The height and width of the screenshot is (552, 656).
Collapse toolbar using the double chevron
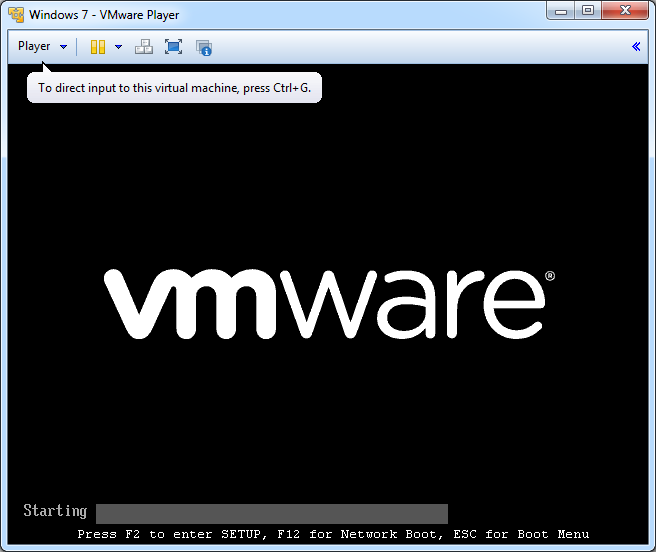tap(636, 46)
